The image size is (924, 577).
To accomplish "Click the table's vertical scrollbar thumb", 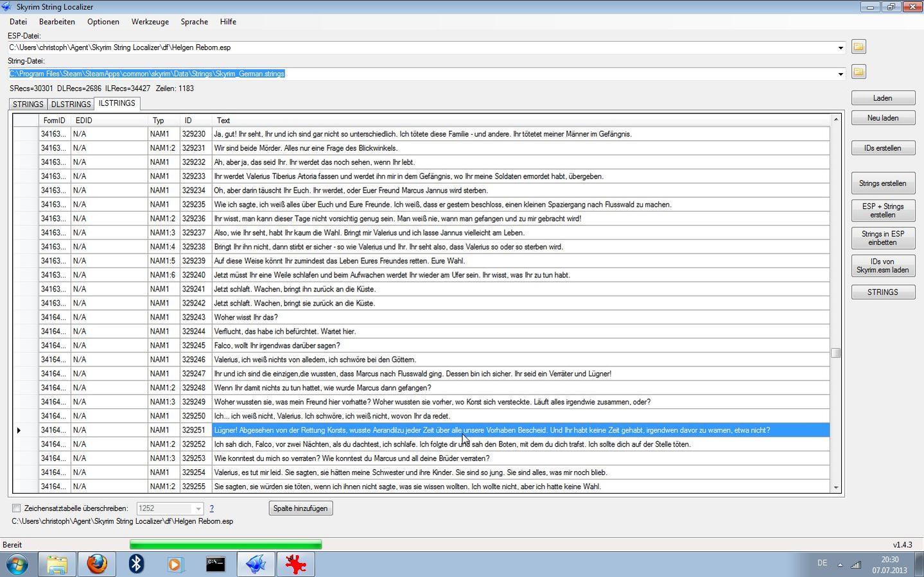I will point(835,353).
